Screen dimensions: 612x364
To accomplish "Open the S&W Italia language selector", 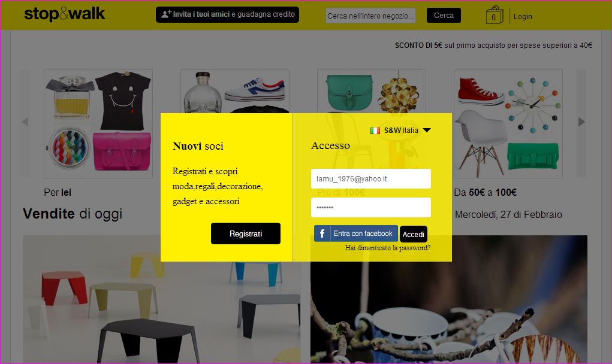I will 400,131.
